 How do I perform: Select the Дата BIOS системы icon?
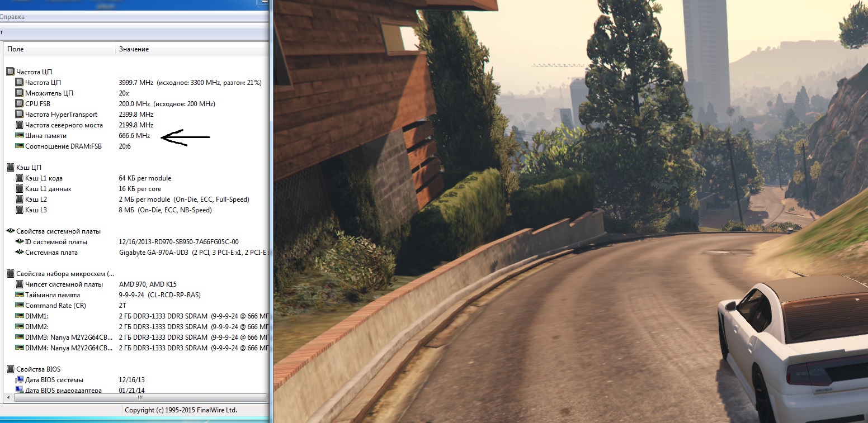coord(19,380)
